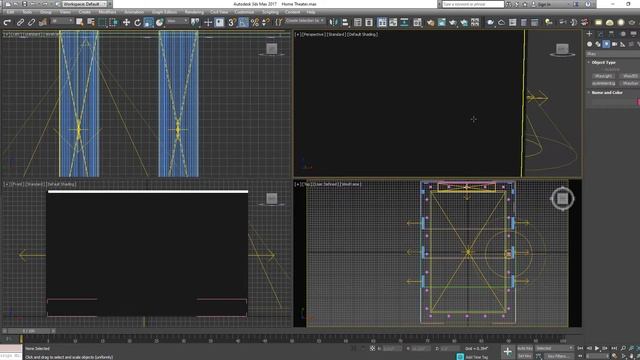Click the Rectangular Selection Region icon
This screenshot has width=640, height=360.
click(x=102, y=22)
